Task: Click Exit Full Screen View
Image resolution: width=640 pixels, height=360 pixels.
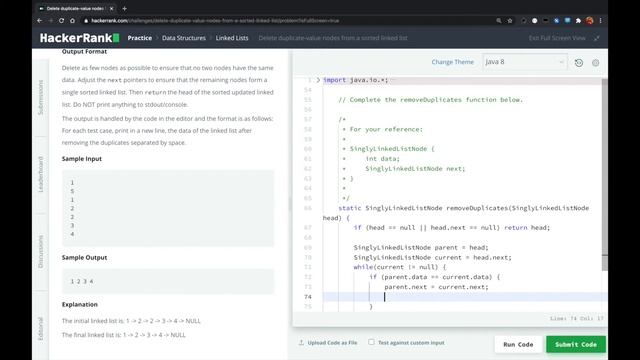Action: tap(557, 38)
